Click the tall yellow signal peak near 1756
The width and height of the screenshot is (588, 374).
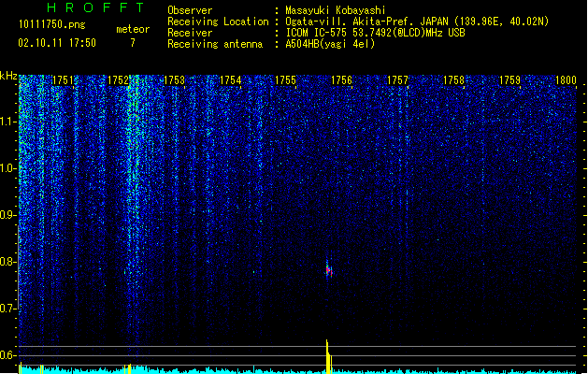[x=328, y=356]
